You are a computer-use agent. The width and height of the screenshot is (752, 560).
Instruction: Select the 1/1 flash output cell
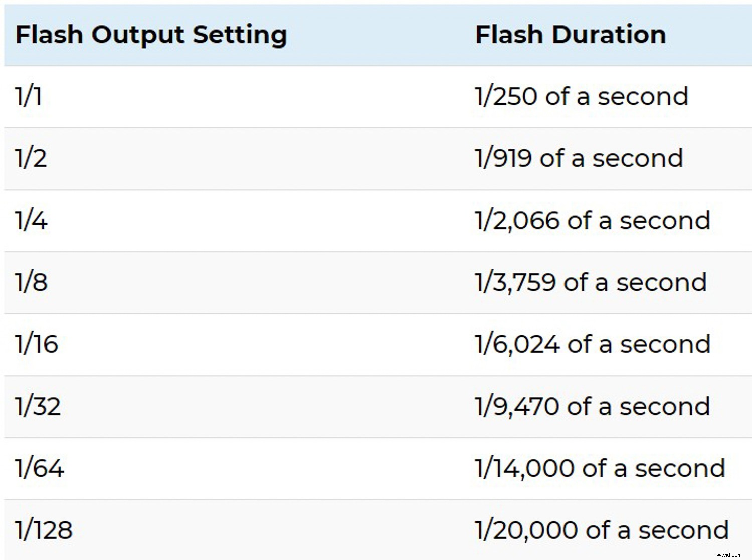pyautogui.click(x=28, y=96)
